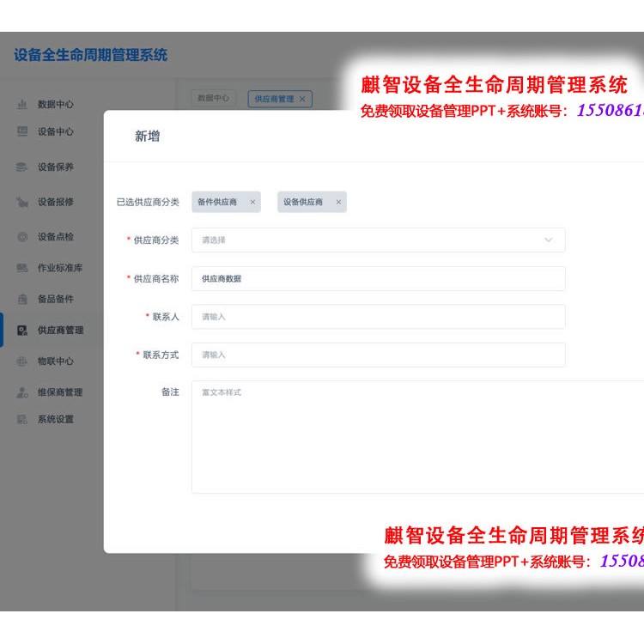644x644 pixels.
Task: Open the 供应商分类 dropdown
Action: [379, 240]
